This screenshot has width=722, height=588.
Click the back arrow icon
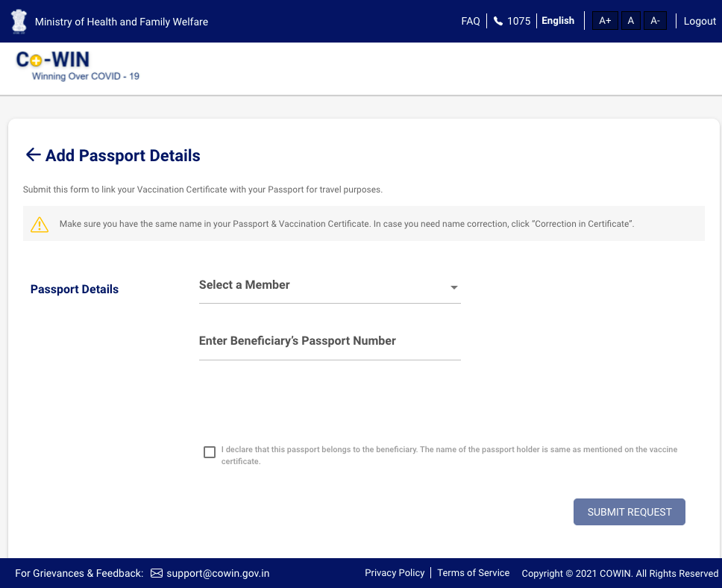[33, 154]
